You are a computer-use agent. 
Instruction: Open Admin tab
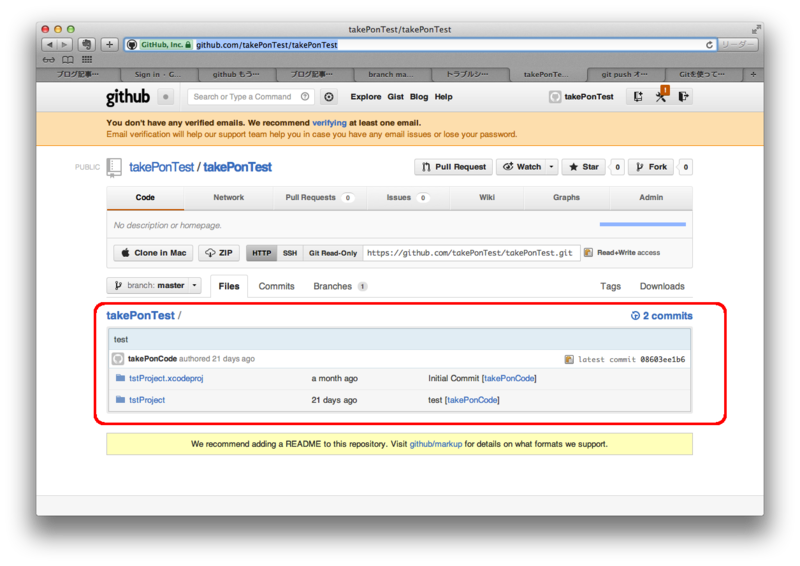(651, 198)
